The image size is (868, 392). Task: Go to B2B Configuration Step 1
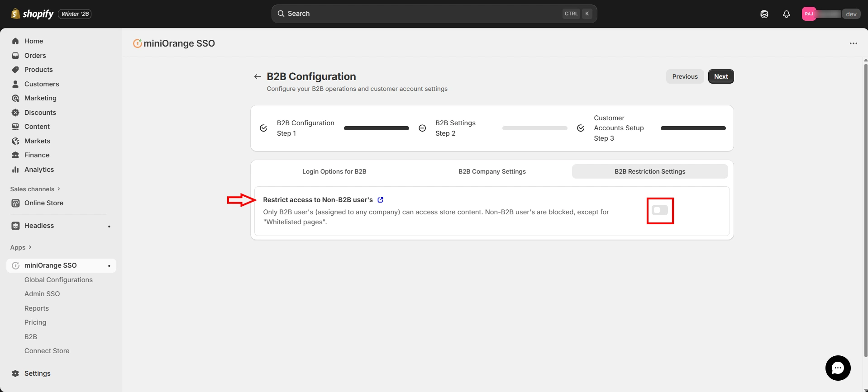click(x=305, y=128)
